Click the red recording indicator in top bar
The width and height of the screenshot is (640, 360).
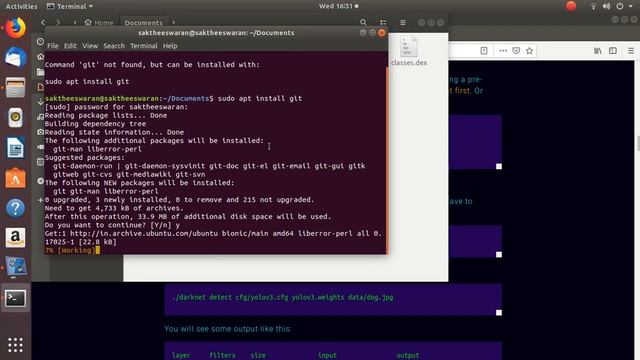pos(571,6)
